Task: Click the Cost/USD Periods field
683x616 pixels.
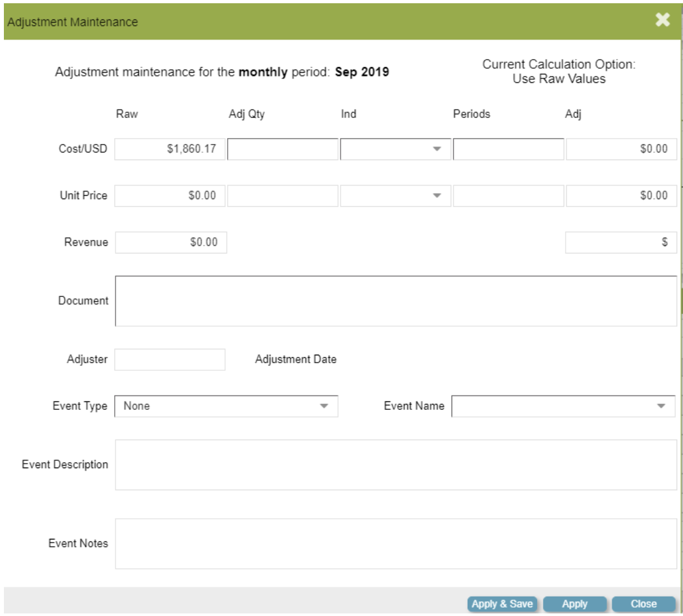Action: pos(508,149)
